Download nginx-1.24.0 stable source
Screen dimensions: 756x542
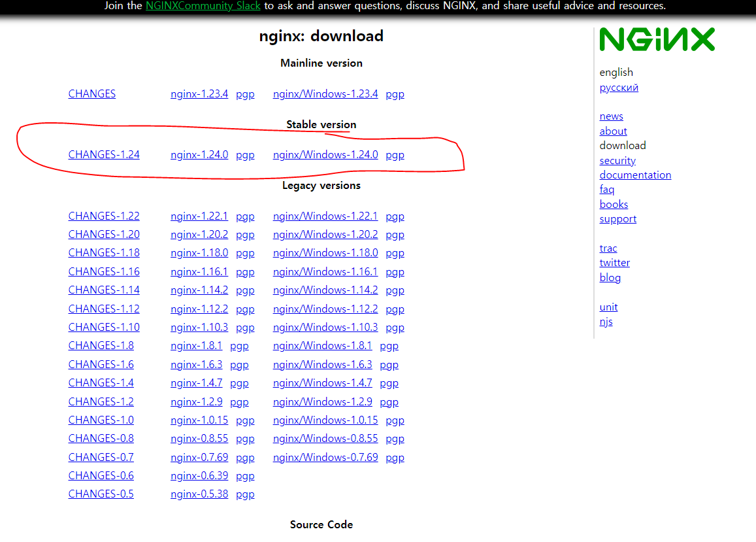199,154
